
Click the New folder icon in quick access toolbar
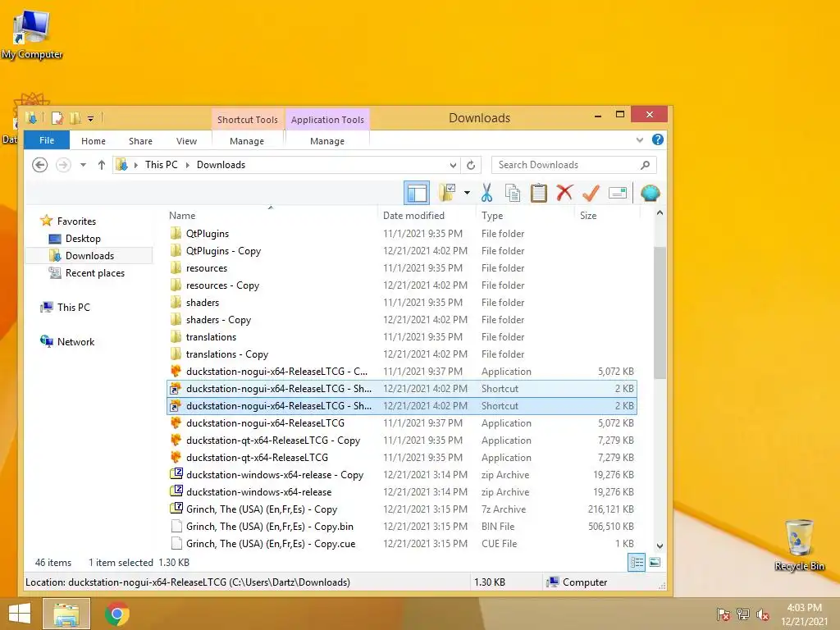(75, 118)
